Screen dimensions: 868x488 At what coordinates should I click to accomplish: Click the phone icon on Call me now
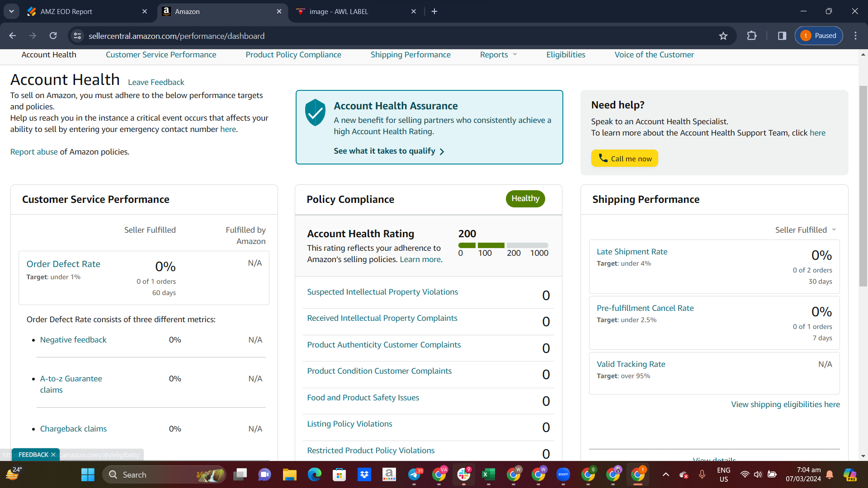pos(603,158)
